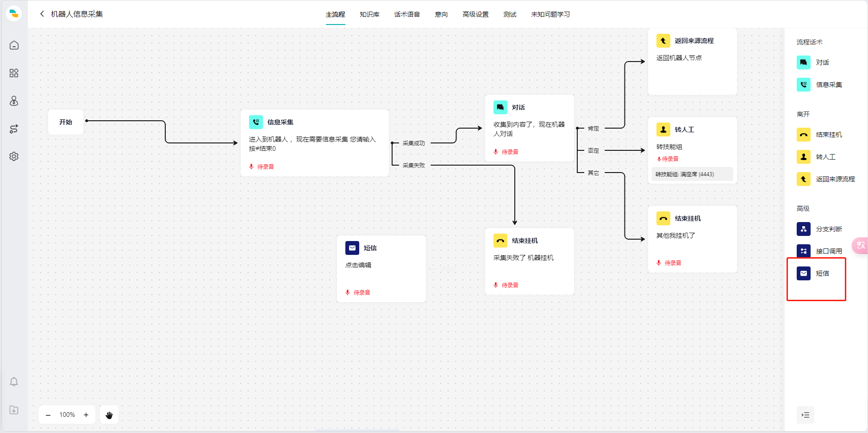Click the 信息采集 node icon on canvas
Image resolution: width=868 pixels, height=433 pixels.
256,122
